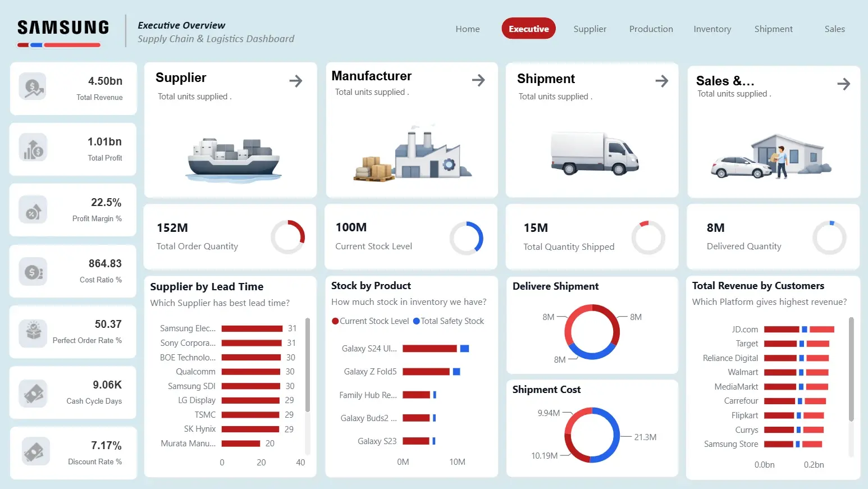Screen dimensions: 868x489
Task: Select Galaxy S23 stock bar
Action: (x=416, y=441)
